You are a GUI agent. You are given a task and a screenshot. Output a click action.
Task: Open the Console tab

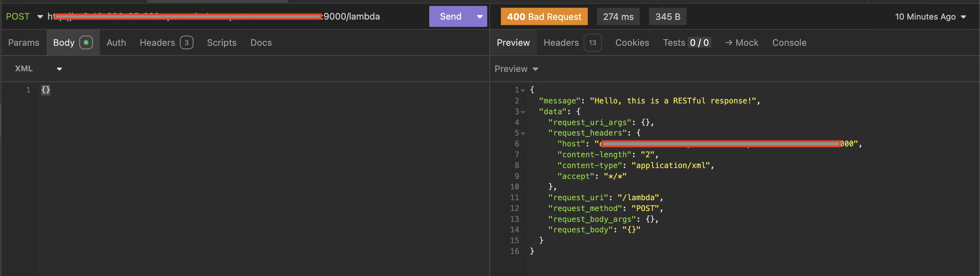coord(789,43)
